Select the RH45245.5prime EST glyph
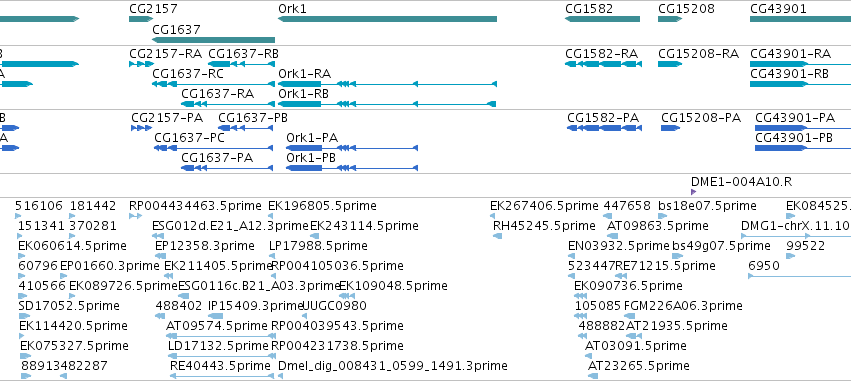 [x=498, y=236]
